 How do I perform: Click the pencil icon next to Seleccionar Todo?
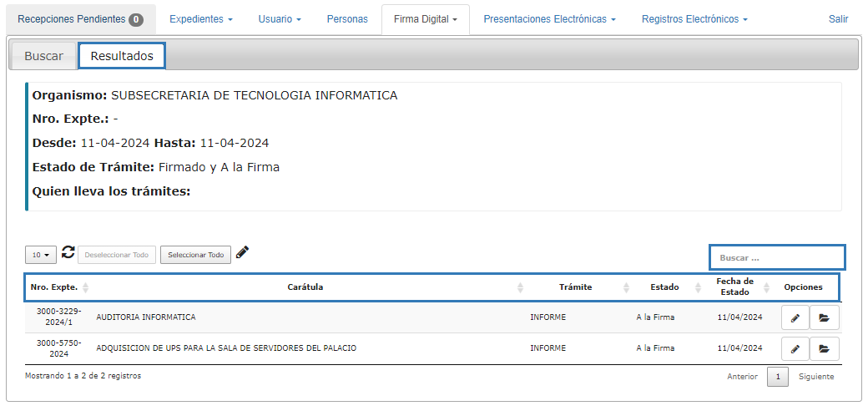point(242,253)
